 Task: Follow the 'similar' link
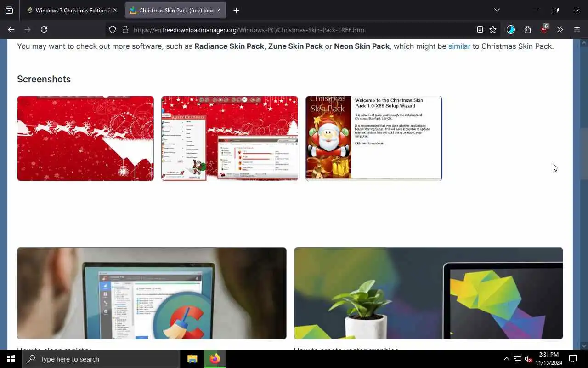(x=459, y=46)
